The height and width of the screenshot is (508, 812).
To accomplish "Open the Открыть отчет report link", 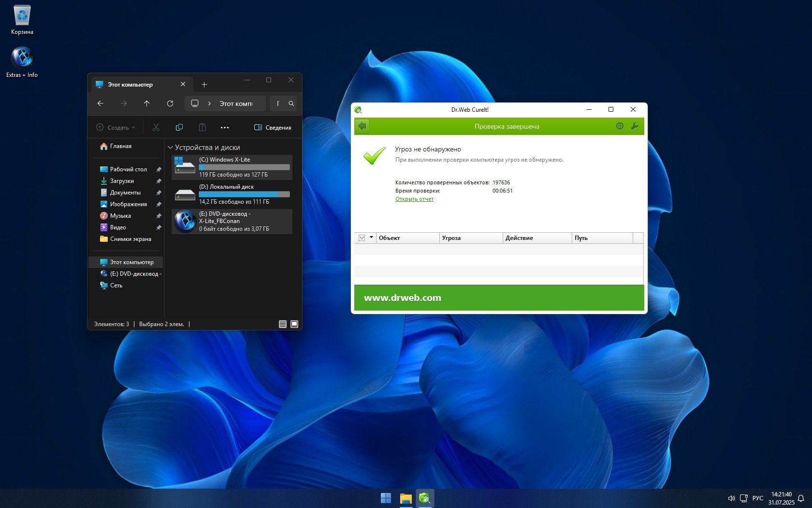I will pyautogui.click(x=414, y=199).
